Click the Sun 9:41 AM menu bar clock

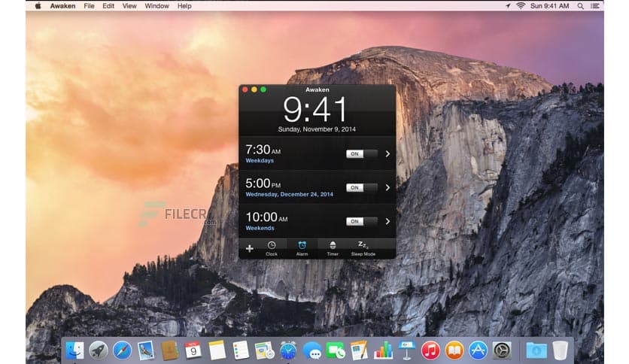point(549,6)
